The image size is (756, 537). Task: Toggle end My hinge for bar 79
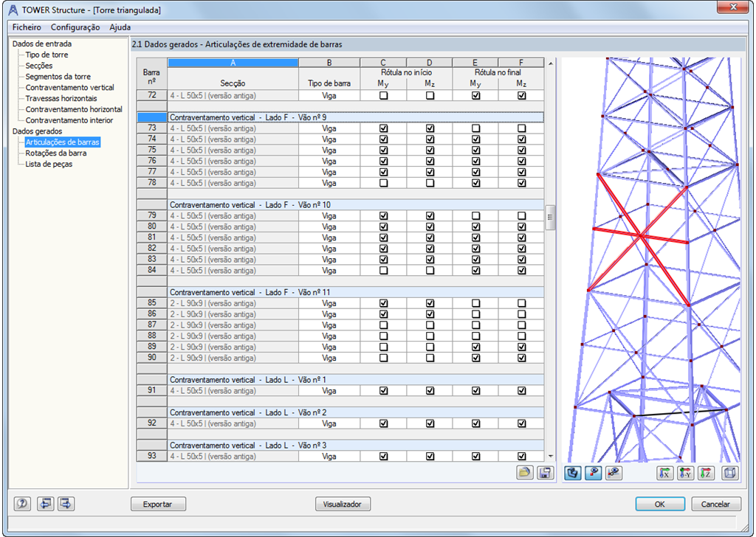pos(475,216)
